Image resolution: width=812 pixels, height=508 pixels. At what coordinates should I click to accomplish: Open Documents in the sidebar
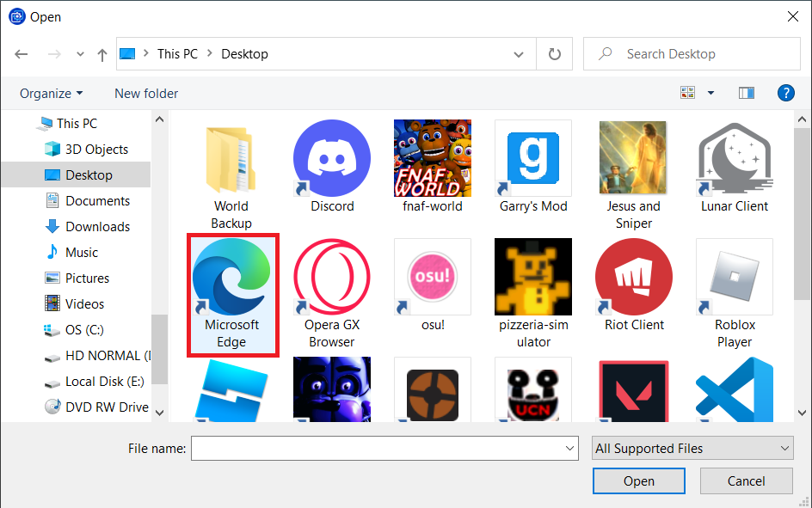click(x=88, y=201)
